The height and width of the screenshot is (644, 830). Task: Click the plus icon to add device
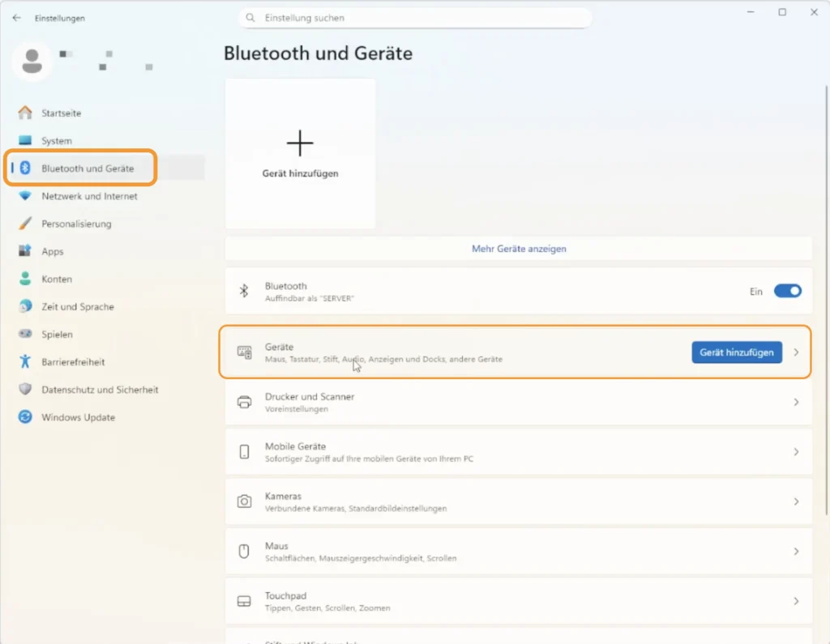(x=300, y=143)
